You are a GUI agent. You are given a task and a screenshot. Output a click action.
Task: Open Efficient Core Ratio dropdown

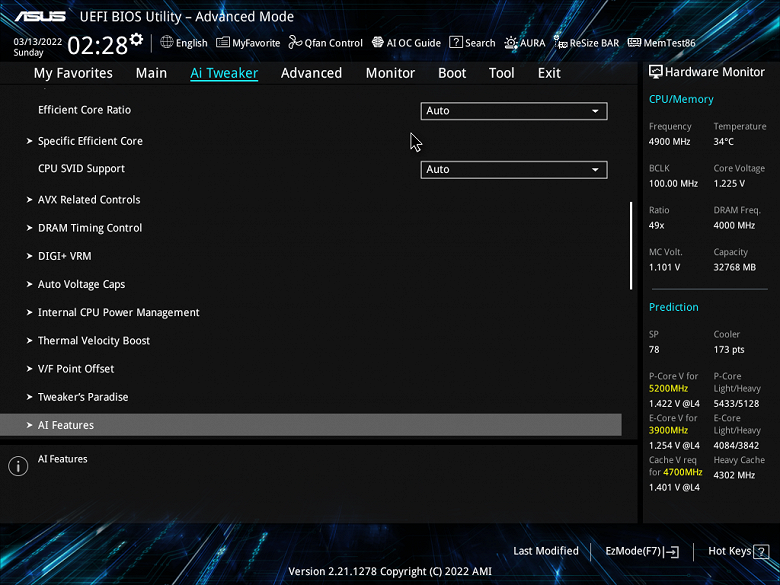tap(514, 111)
